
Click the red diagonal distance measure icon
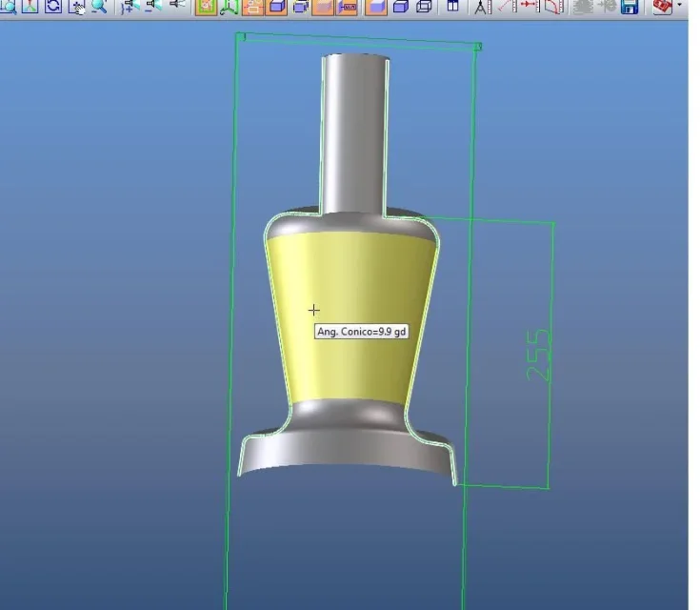[507, 7]
